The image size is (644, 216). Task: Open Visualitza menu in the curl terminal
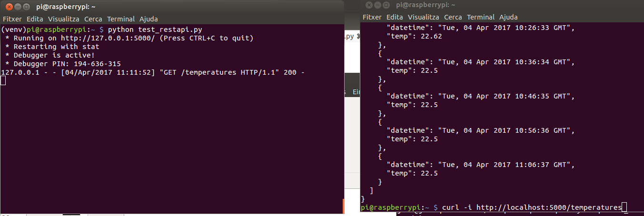(424, 17)
